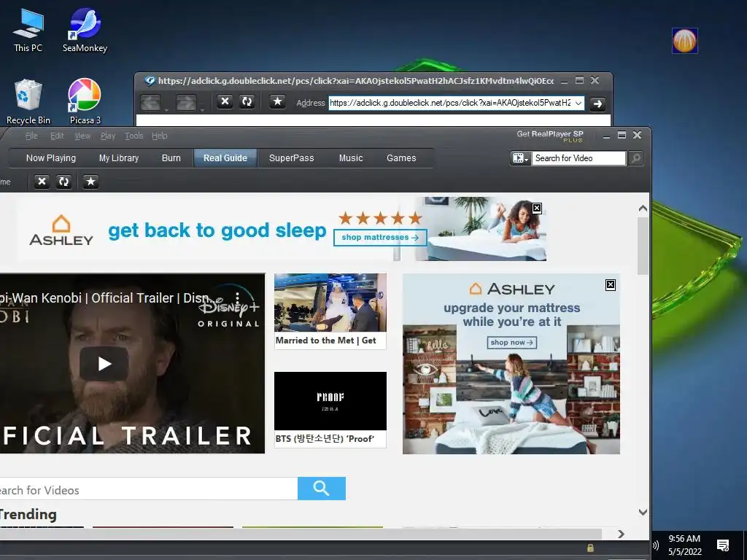This screenshot has height=560, width=747.
Task: Open the File menu in RealPlayer
Action: tap(31, 136)
